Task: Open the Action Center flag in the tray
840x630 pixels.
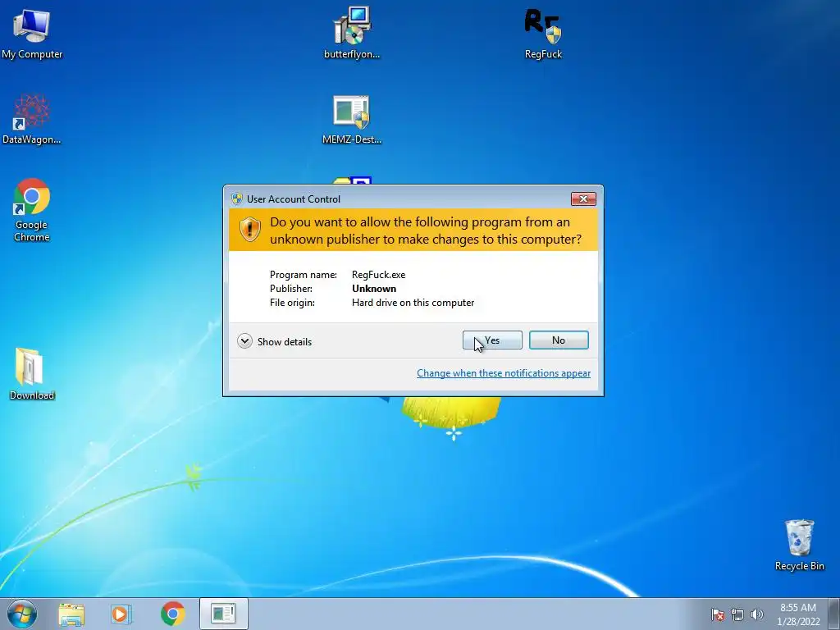Action: (718, 614)
